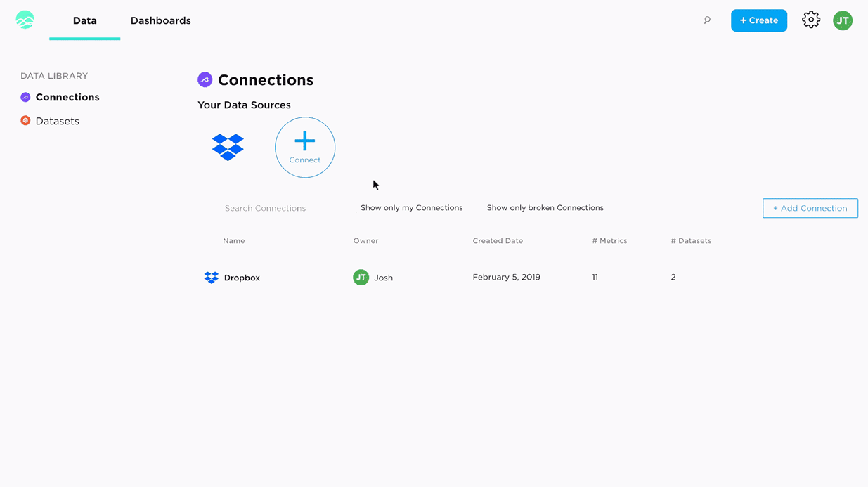Toggle Show only broken Connections filter
The image size is (868, 487).
(545, 208)
